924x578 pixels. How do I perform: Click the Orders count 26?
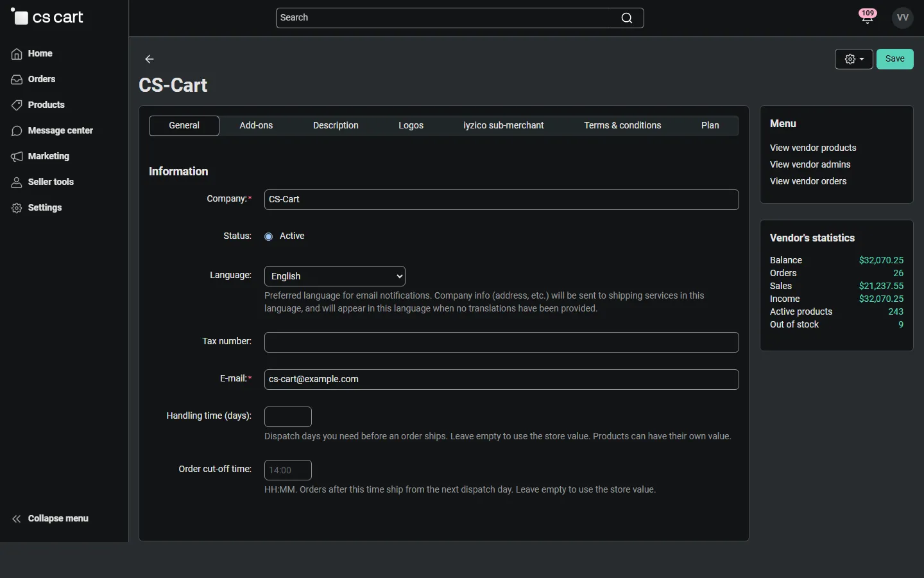coord(898,273)
